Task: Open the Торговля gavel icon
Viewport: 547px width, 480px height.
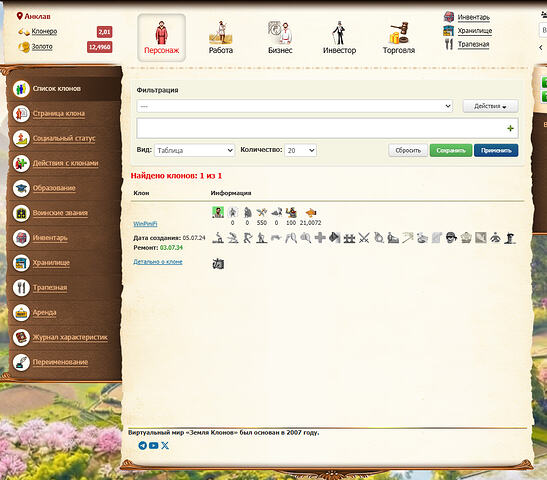Action: pos(399,33)
